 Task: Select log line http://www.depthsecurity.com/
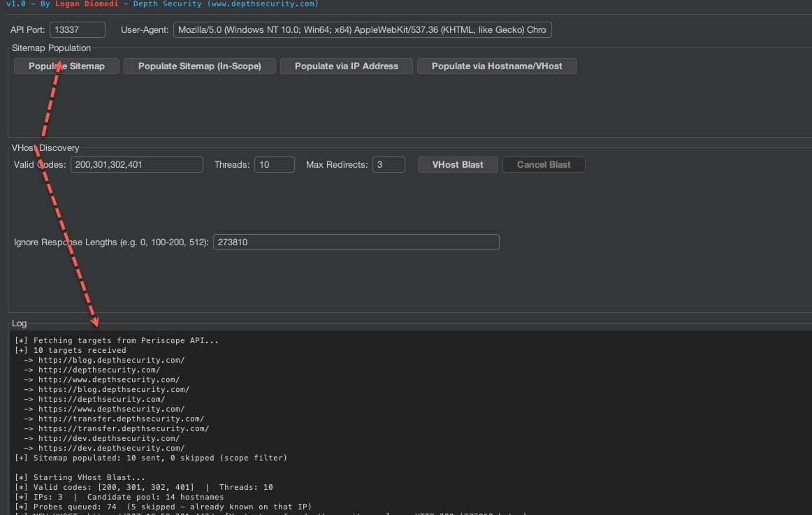[109, 380]
